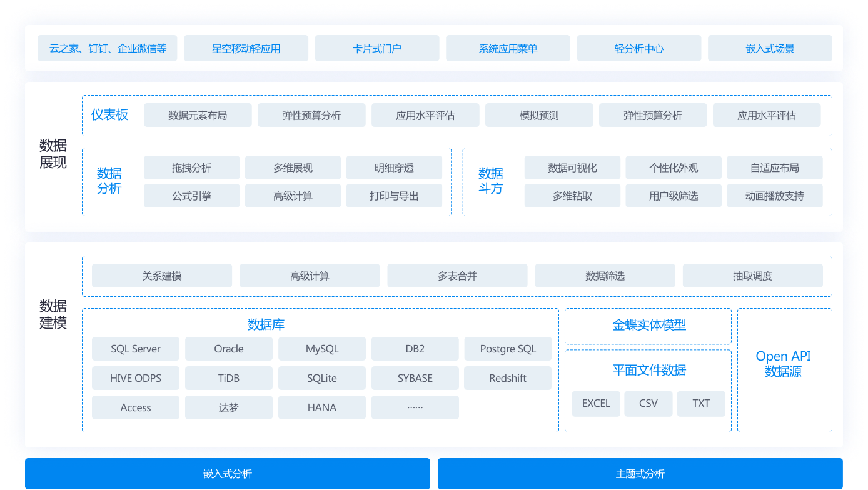Click the HANA database entry

321,407
